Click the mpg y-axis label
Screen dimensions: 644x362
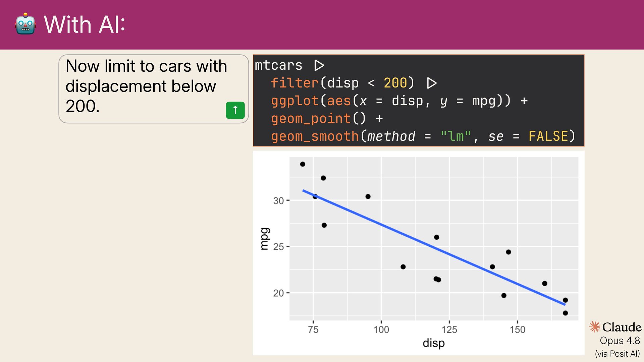tap(265, 239)
